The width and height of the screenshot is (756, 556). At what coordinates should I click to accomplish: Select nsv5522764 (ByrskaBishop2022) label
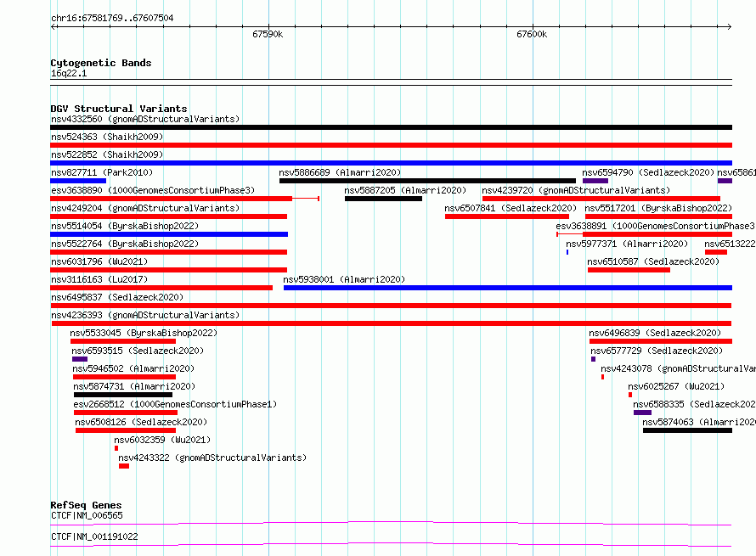pos(125,244)
